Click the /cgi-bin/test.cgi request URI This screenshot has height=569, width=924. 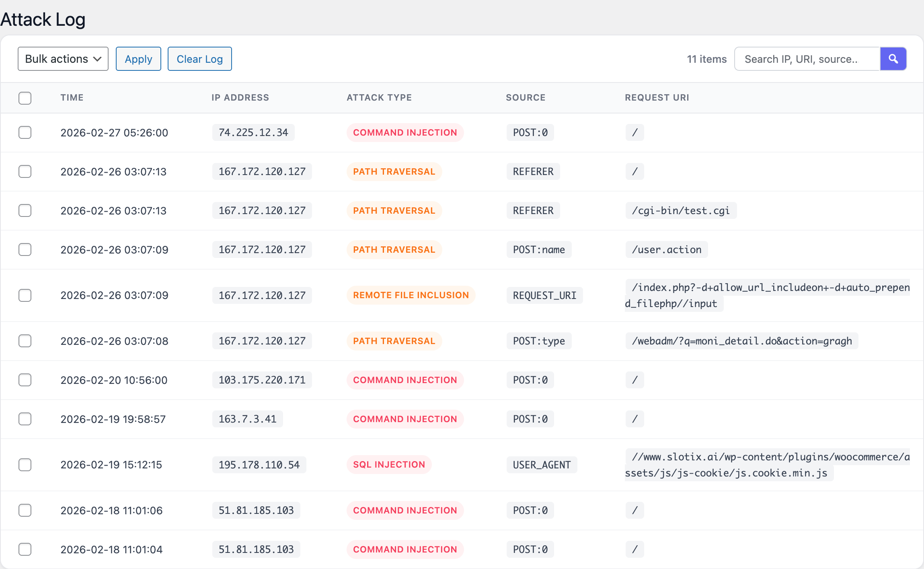pyautogui.click(x=681, y=210)
